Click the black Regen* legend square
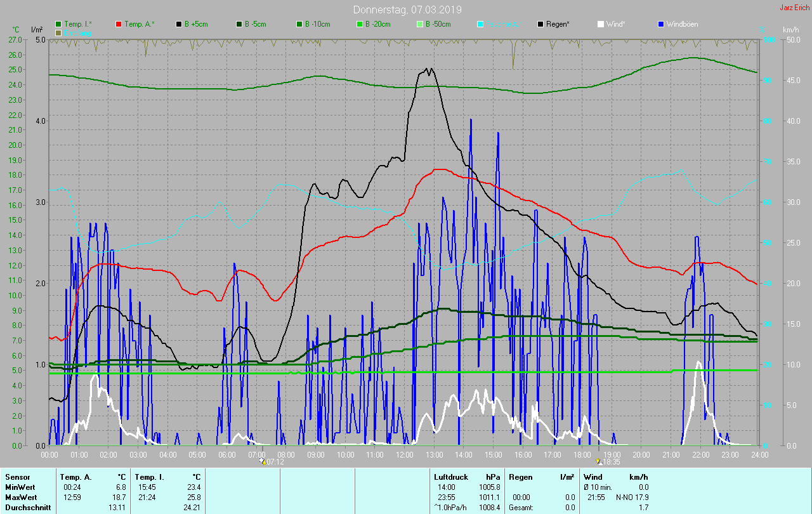Image resolution: width=812 pixels, height=514 pixels. point(540,24)
